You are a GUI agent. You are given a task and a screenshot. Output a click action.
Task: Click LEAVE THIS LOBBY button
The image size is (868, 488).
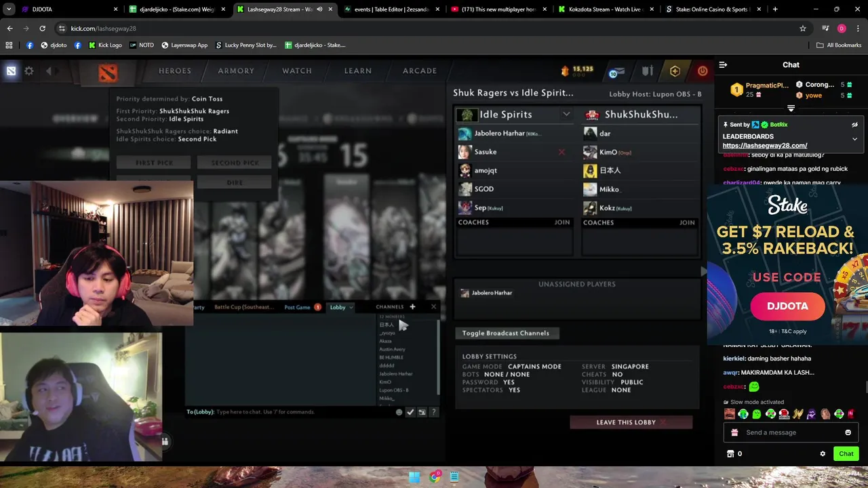point(631,422)
